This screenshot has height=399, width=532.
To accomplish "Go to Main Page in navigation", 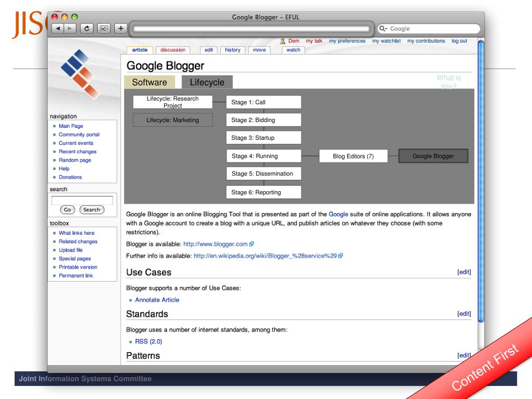I will tap(71, 126).
